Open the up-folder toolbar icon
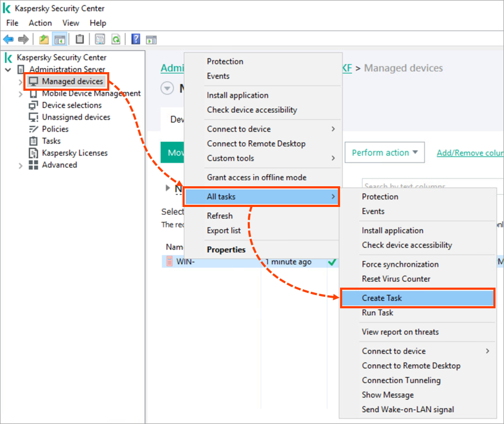The height and width of the screenshot is (424, 504). tap(45, 39)
